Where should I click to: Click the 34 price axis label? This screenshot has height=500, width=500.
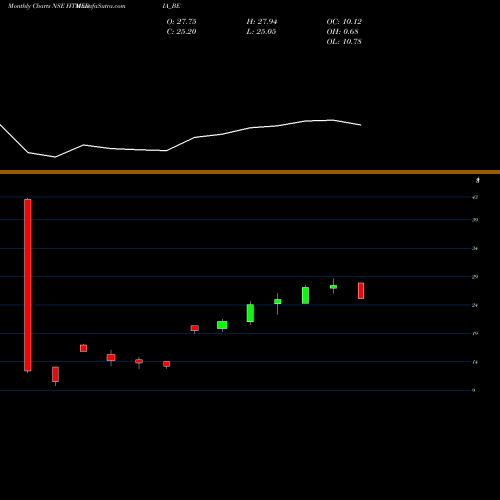(475, 248)
